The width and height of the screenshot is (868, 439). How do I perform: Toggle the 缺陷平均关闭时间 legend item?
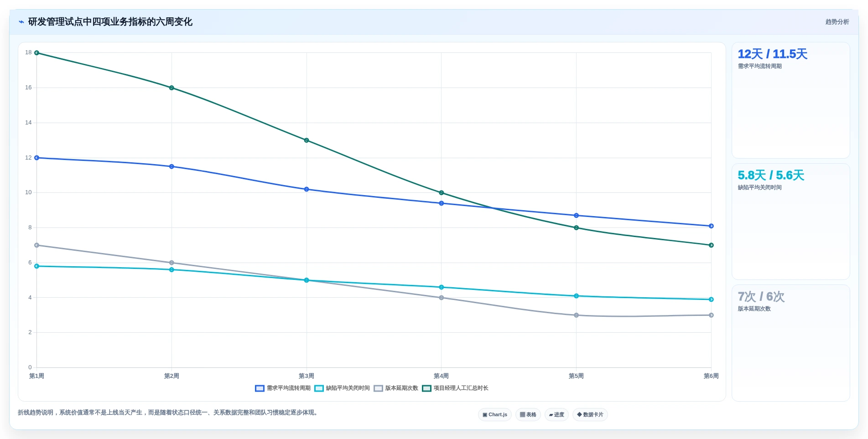point(342,388)
